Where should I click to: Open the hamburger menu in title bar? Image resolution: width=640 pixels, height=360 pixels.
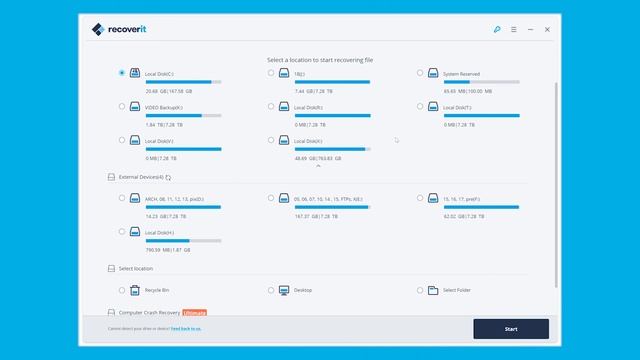(513, 29)
